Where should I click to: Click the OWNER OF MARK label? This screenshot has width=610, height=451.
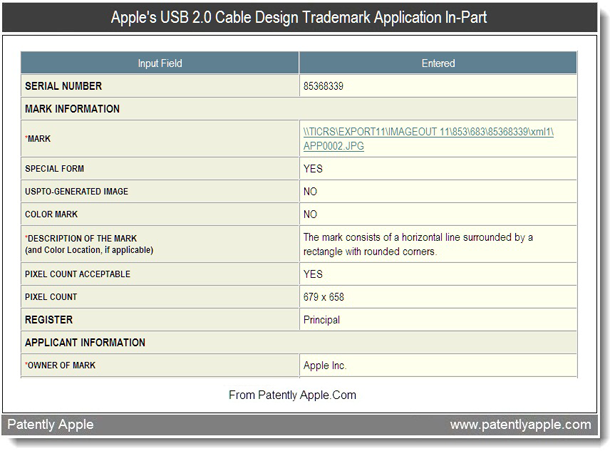pos(60,366)
